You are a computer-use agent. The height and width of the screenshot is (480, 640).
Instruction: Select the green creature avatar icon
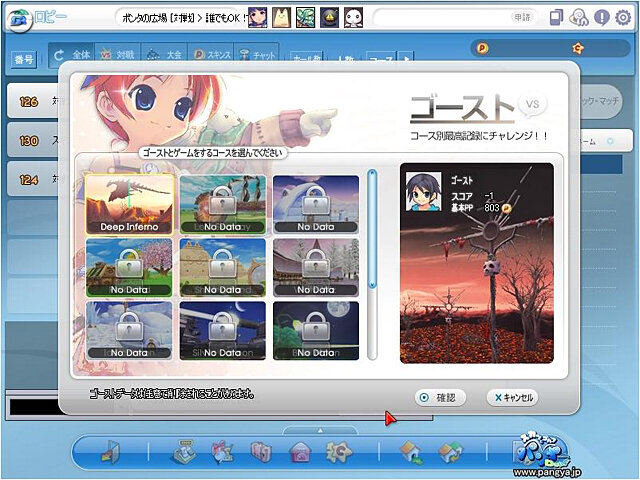click(305, 18)
